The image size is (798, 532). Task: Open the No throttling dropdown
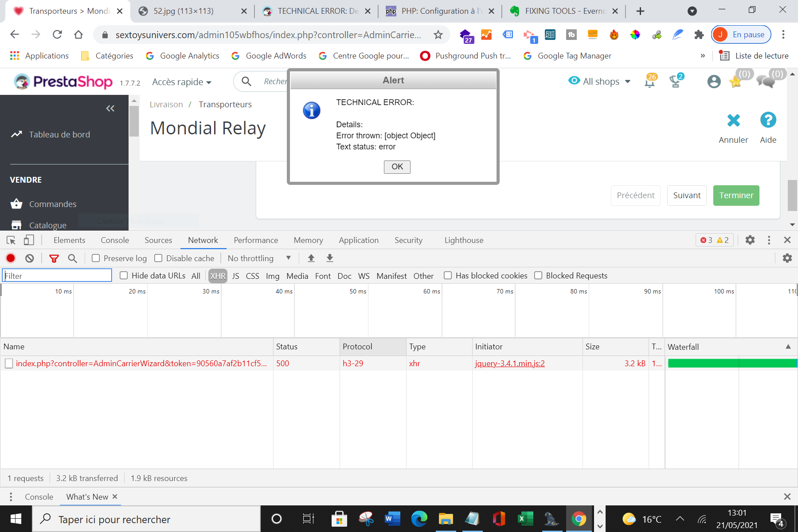tap(259, 258)
